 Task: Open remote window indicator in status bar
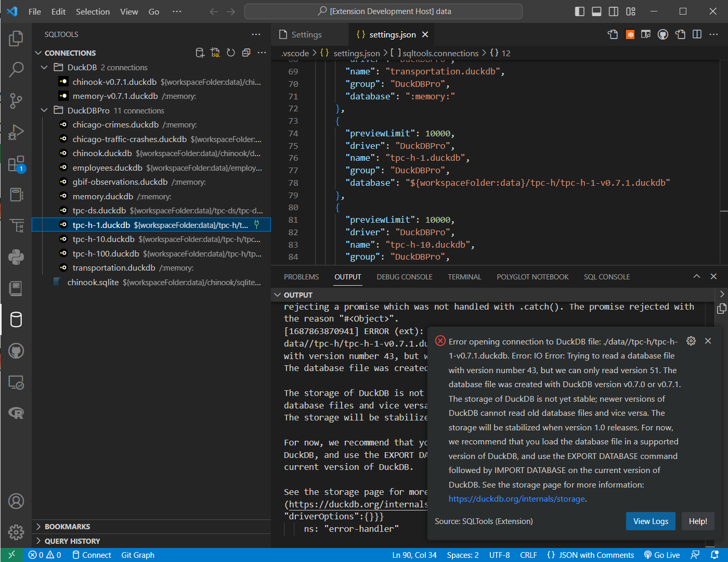(11, 555)
